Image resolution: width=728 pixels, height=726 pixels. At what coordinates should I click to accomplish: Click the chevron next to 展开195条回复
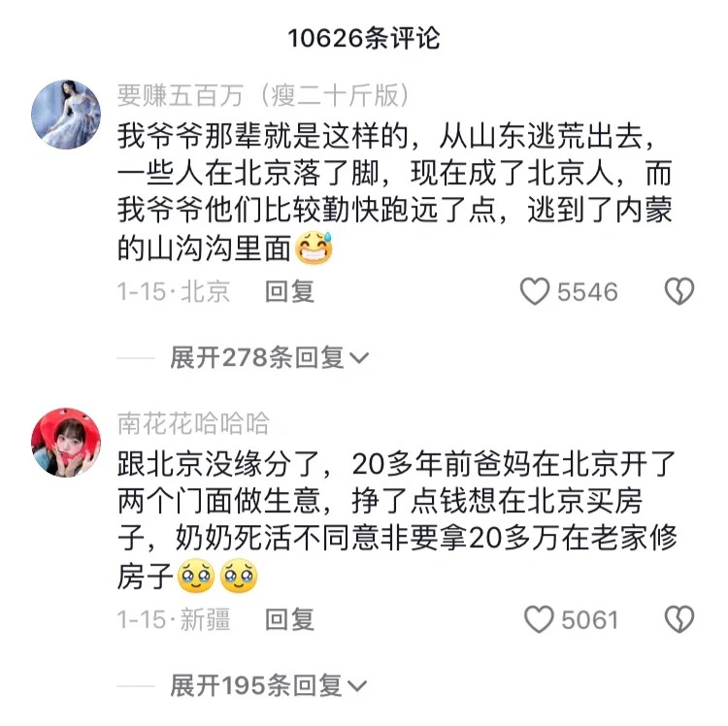click(x=357, y=686)
